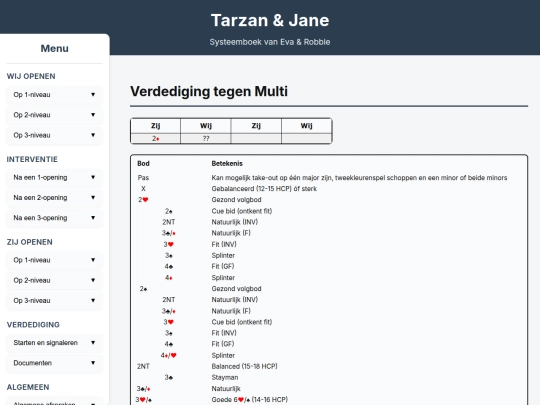Expand 'Op 2-niveau' under Zij openen
The height and width of the screenshot is (405, 540).
click(54, 280)
